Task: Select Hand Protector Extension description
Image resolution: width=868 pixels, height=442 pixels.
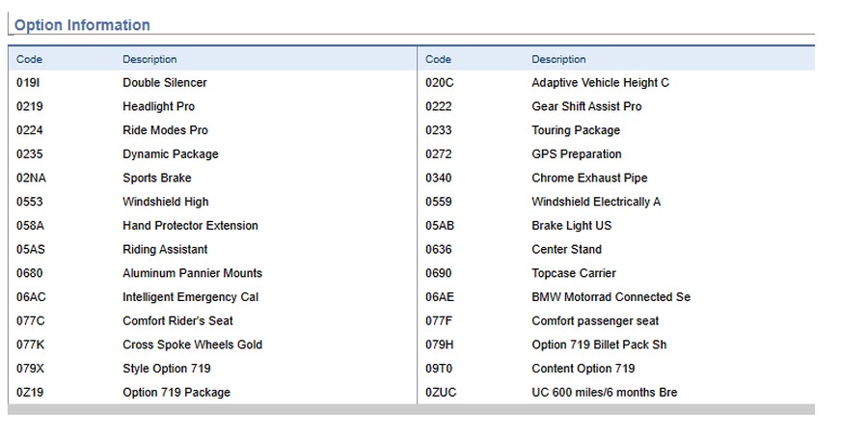Action: 190,226
